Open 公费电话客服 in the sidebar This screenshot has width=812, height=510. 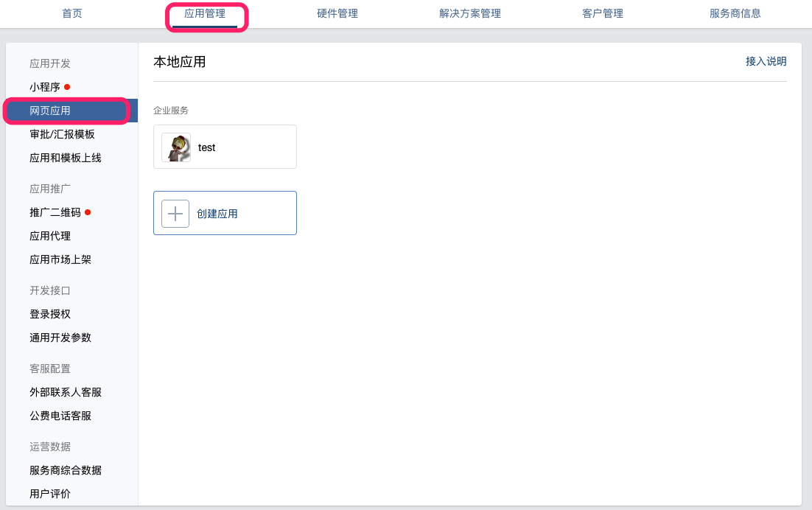[60, 416]
